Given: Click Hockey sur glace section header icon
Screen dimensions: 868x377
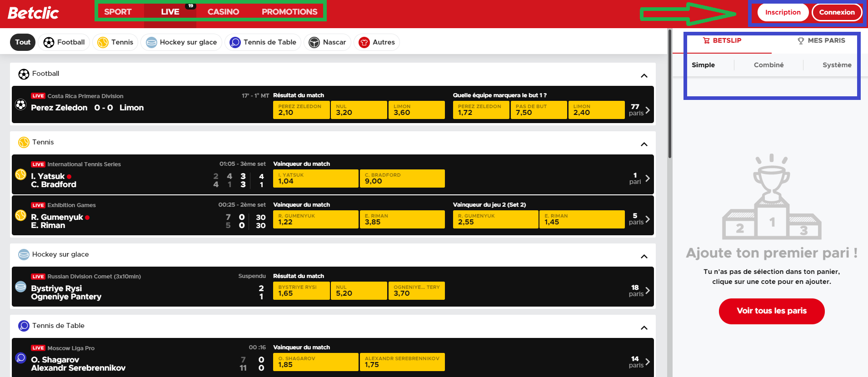Looking at the screenshot, I should point(24,255).
